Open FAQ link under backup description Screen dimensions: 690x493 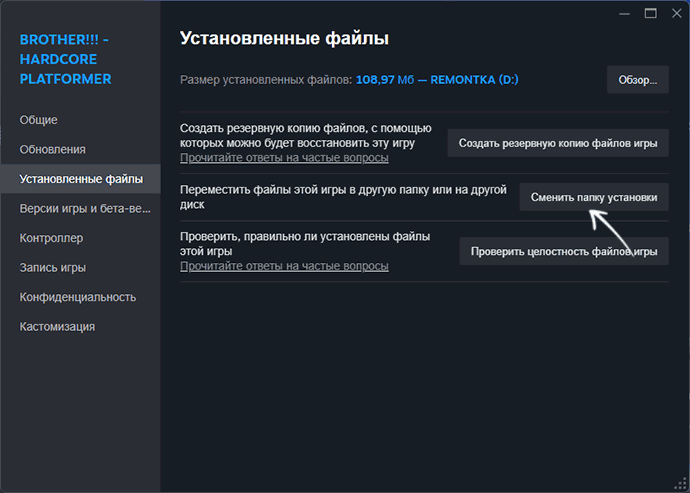pos(284,158)
